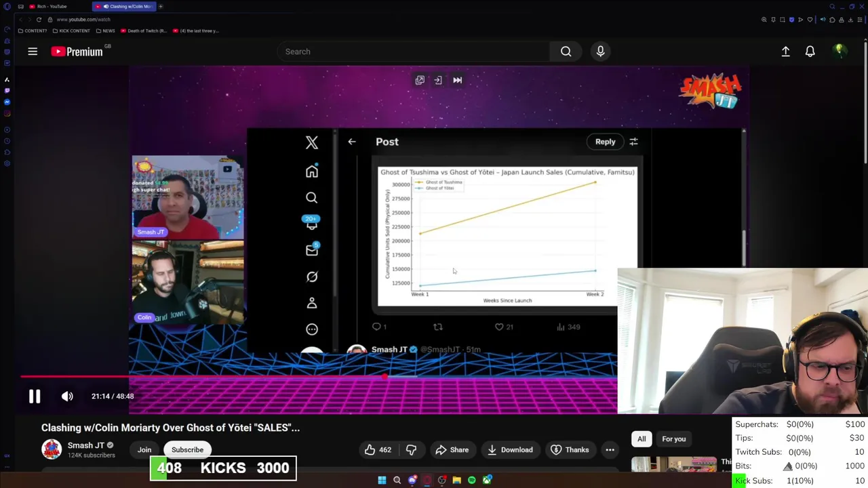Dislike the video with thumbs-down

point(411,450)
